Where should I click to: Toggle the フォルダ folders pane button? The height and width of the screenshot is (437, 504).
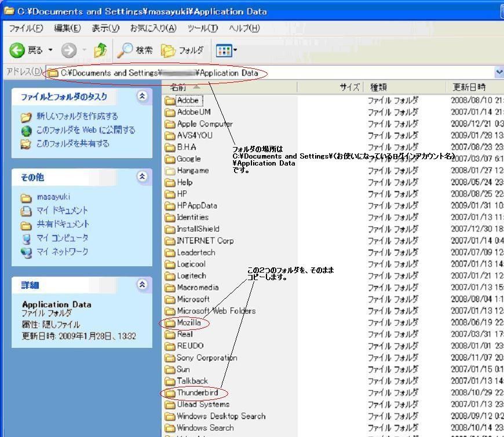(182, 50)
